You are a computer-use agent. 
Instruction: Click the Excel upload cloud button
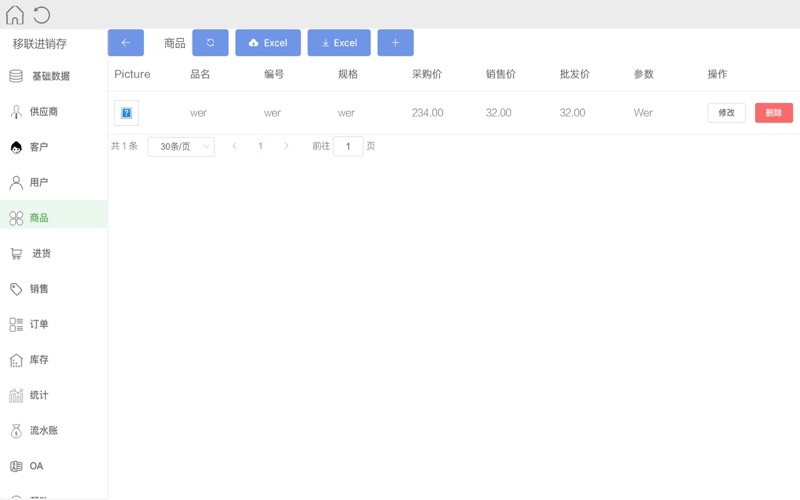(268, 43)
